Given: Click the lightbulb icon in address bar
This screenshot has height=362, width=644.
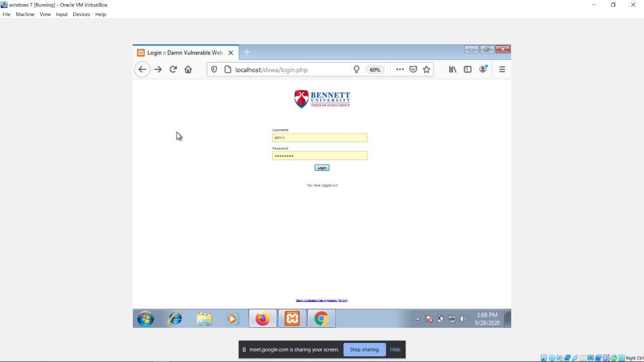Looking at the screenshot, I should (356, 69).
